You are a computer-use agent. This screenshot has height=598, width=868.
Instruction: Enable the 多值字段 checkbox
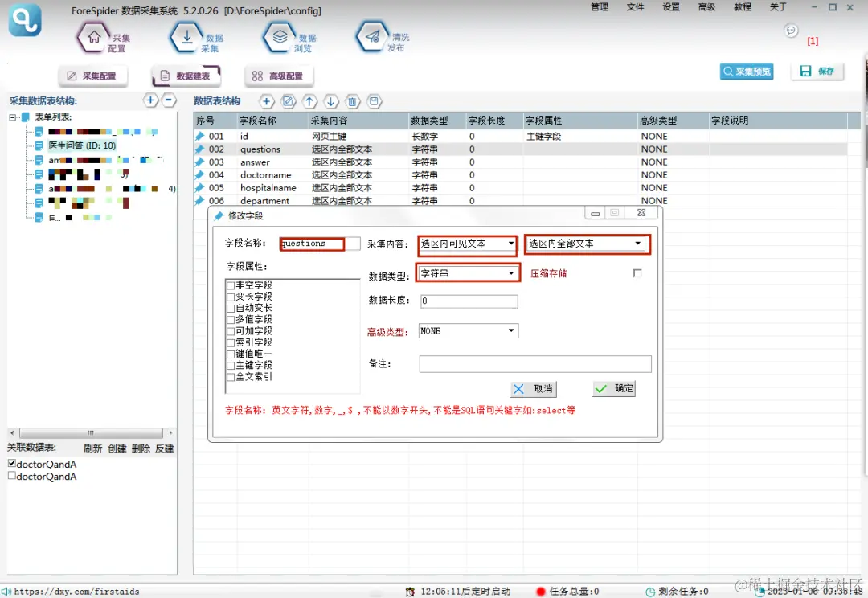click(x=231, y=320)
